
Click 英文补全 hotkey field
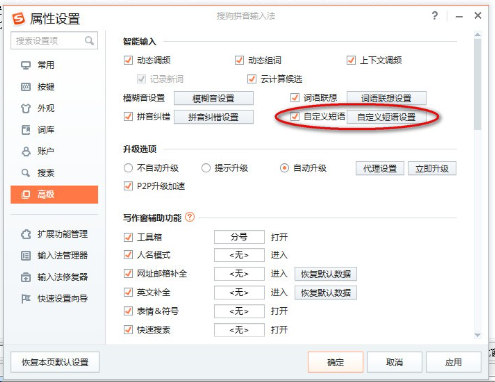pos(239,292)
